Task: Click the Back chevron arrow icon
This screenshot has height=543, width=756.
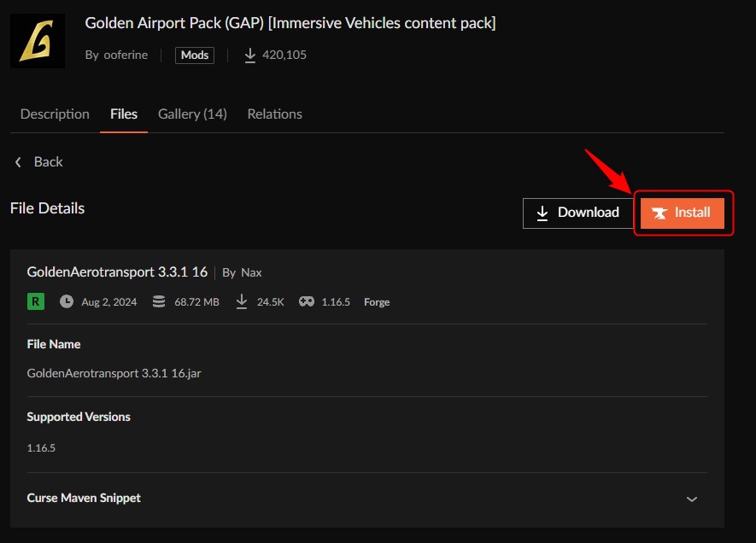Action: click(x=18, y=162)
